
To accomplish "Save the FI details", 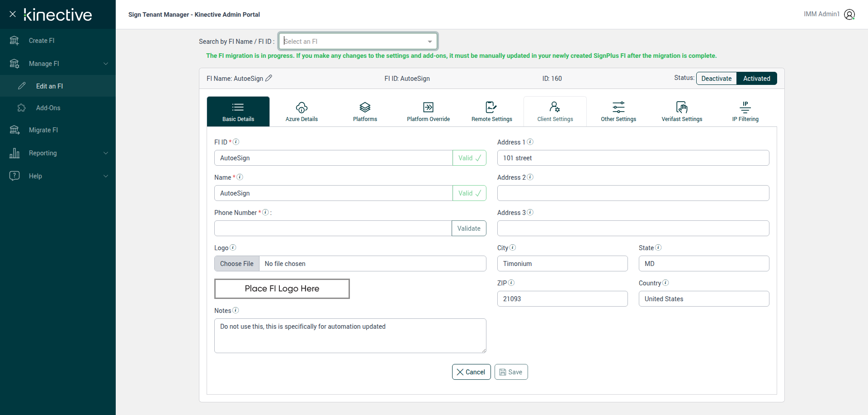I will coord(511,372).
